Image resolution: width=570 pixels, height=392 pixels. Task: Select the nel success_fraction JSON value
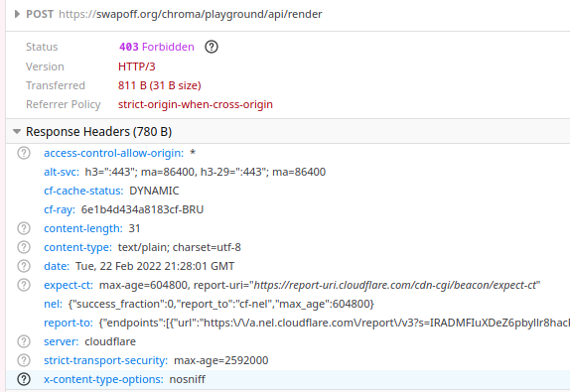coord(221,304)
